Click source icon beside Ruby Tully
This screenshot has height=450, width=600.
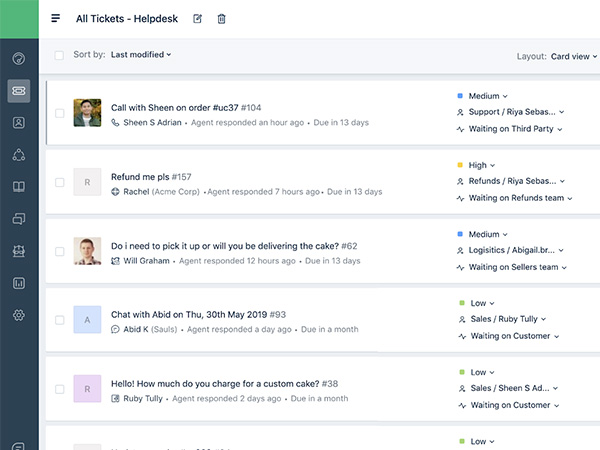tap(115, 399)
